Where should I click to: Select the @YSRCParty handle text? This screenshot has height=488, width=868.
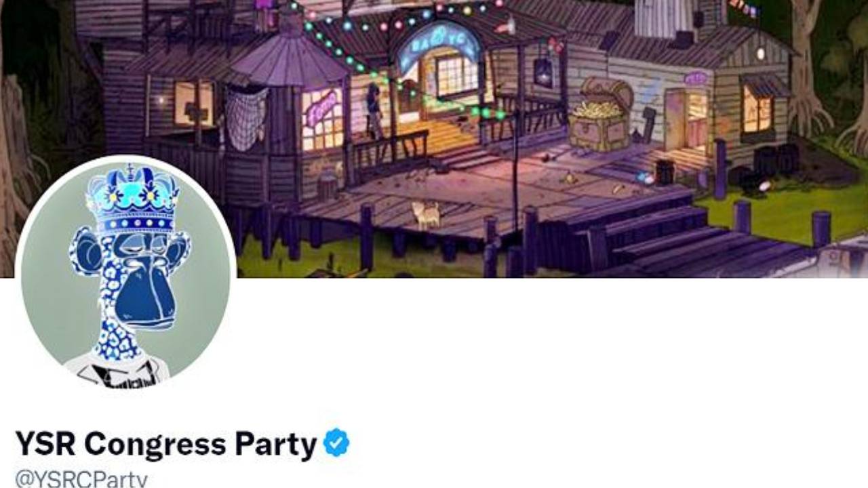[x=81, y=479]
